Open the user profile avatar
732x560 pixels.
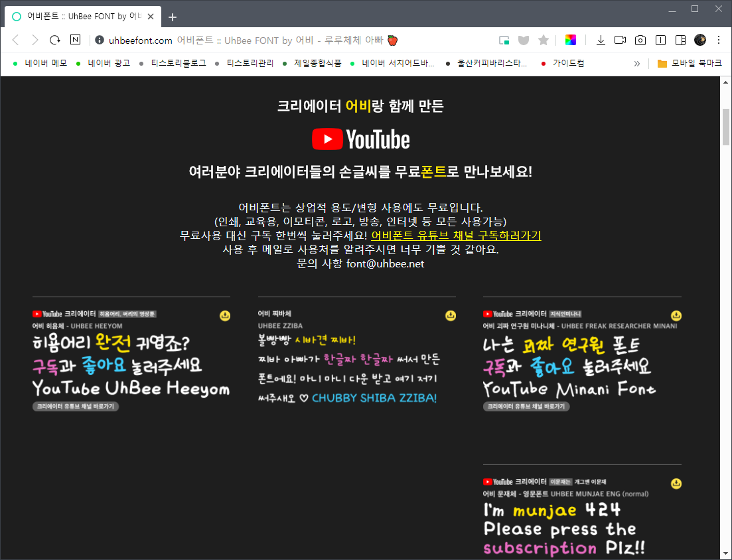click(699, 40)
